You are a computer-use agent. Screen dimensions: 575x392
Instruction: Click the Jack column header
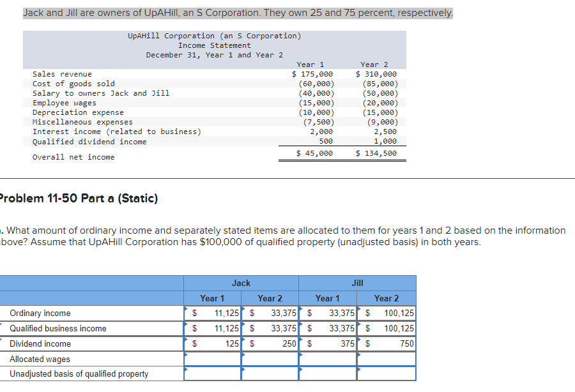point(241,283)
